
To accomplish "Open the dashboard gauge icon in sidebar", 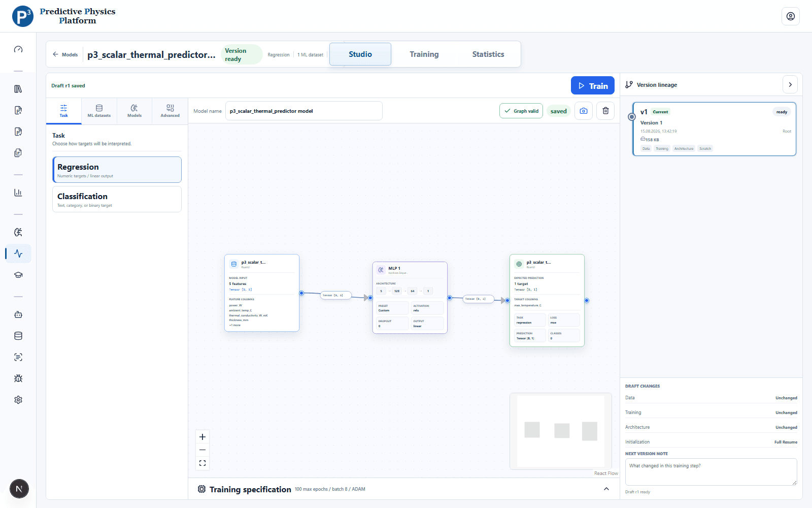I will coord(18,49).
